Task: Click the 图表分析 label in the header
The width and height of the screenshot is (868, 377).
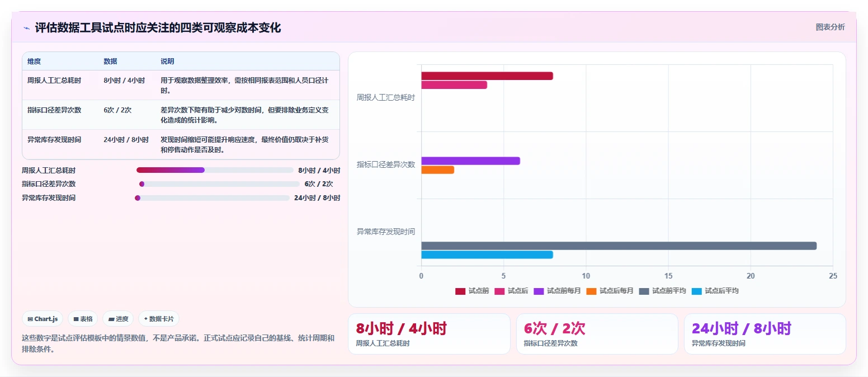Action: (x=830, y=27)
